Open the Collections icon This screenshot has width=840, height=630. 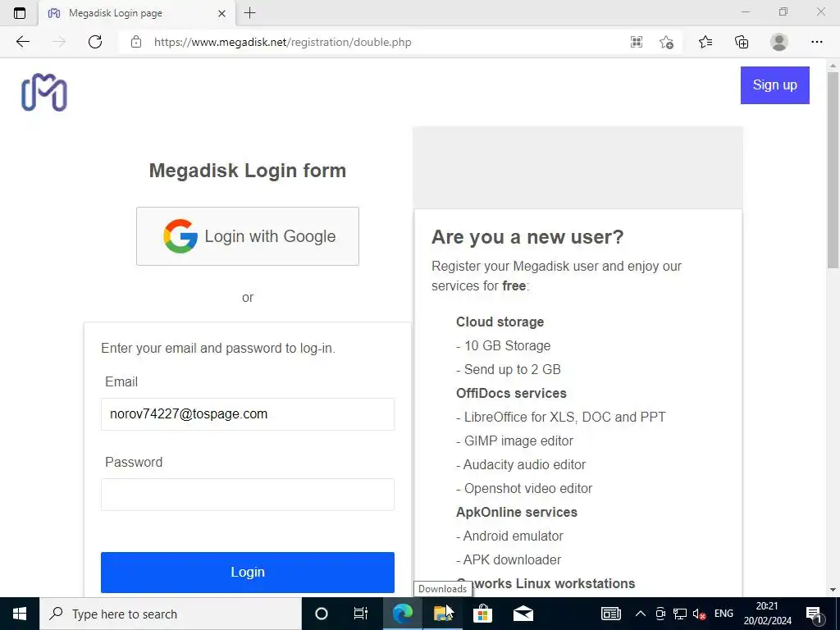coord(742,42)
